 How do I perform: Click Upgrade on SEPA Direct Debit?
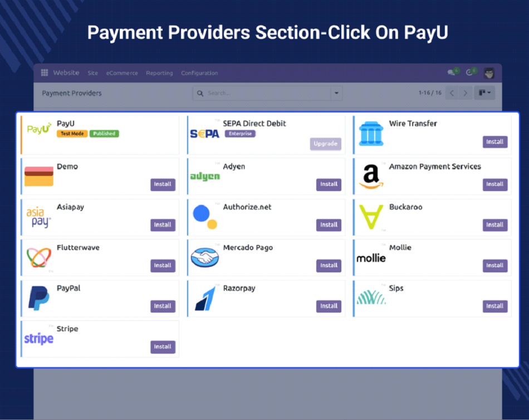coord(325,144)
